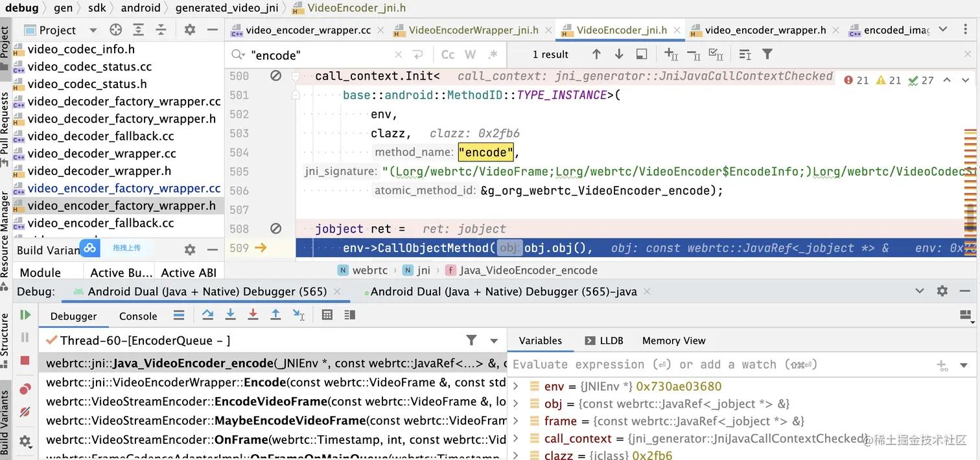
Task: Open the Project view dropdown
Action: tap(93, 30)
